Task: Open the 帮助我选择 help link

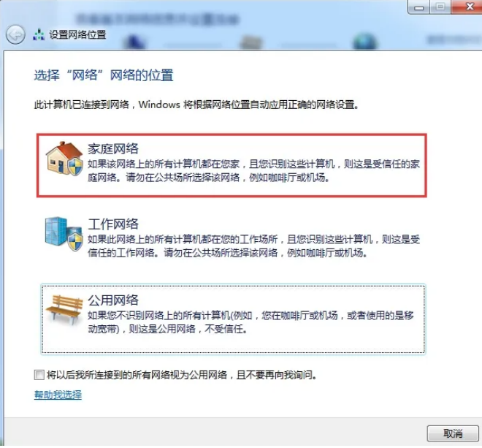Action: click(58, 395)
